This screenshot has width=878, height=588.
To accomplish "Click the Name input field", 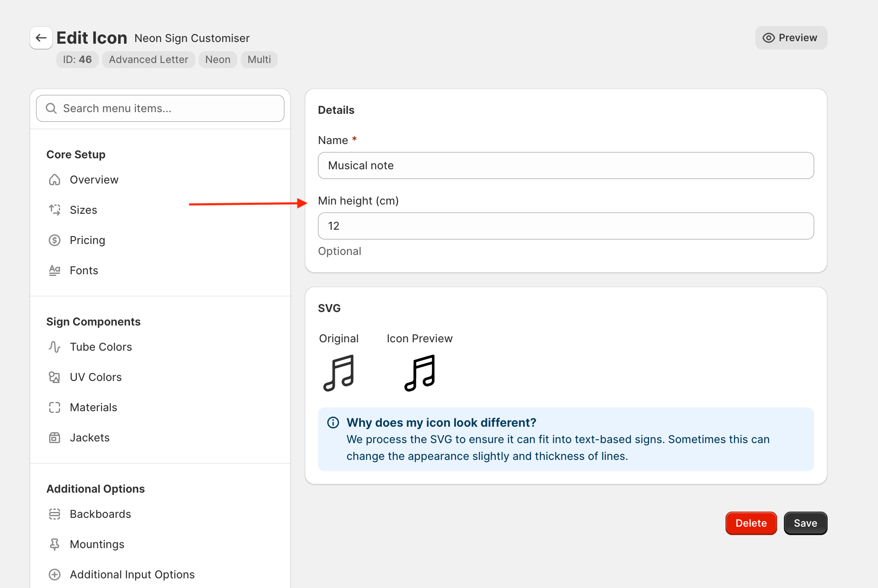I will (x=565, y=165).
